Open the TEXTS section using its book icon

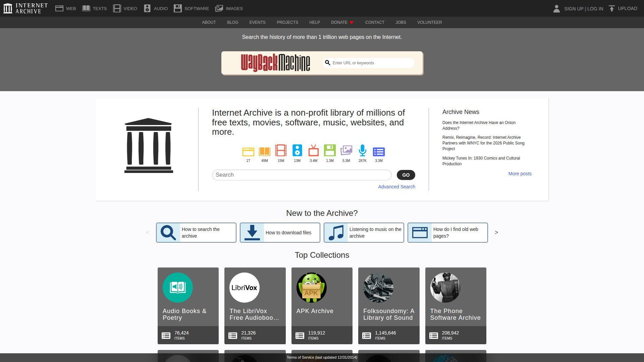coord(86,8)
